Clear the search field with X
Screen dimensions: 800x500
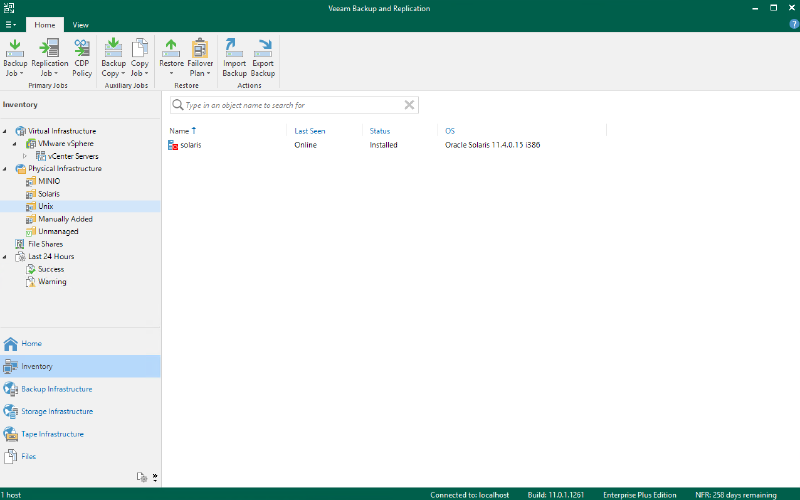409,105
